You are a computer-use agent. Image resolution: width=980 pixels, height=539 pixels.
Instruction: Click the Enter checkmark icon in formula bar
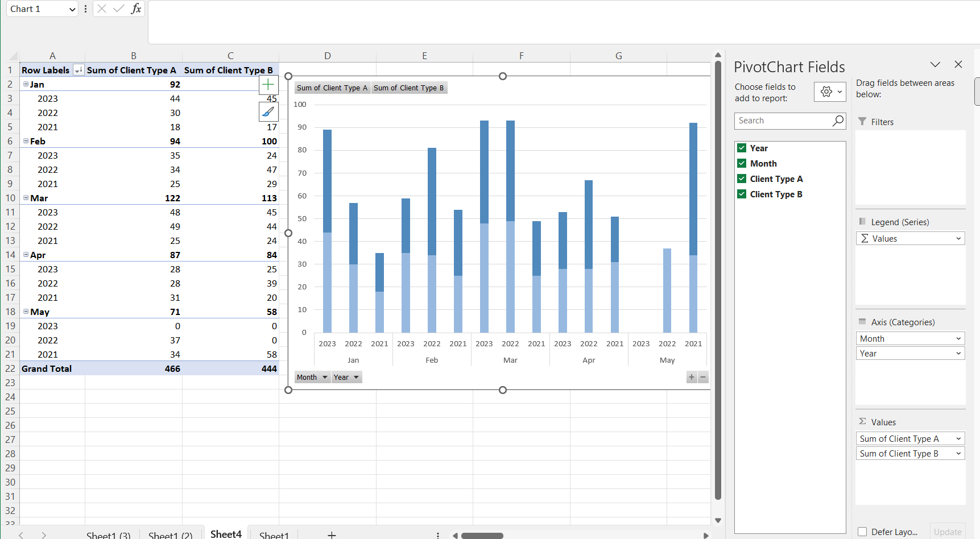point(118,9)
